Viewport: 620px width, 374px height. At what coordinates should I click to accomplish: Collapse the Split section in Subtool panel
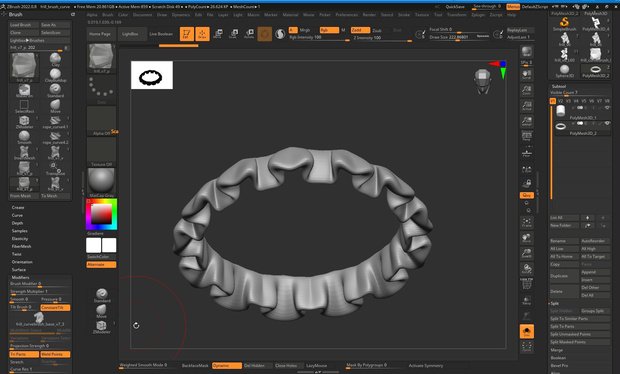click(555, 303)
